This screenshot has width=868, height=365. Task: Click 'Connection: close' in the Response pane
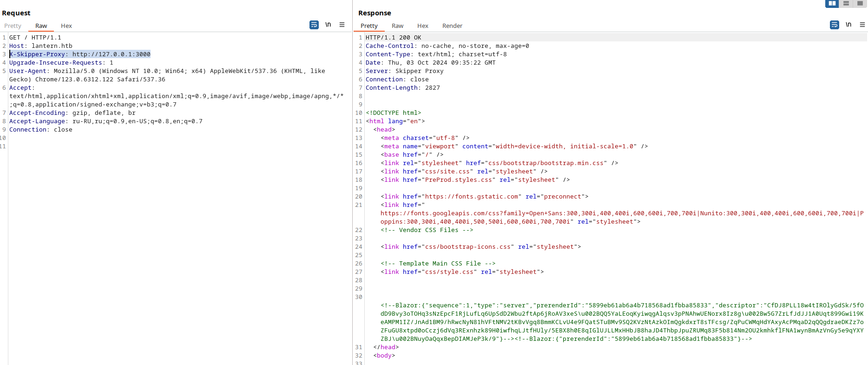click(x=397, y=80)
